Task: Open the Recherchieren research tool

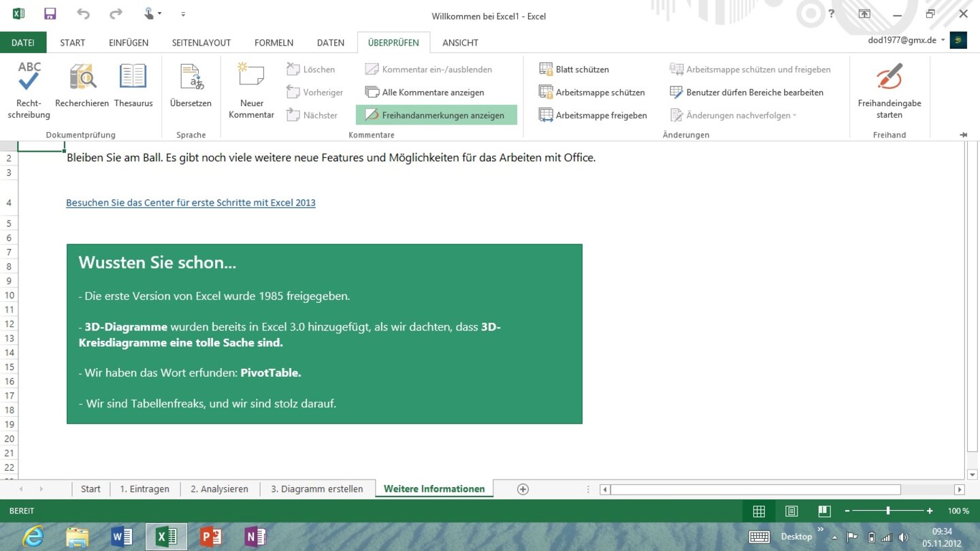Action: (x=82, y=85)
